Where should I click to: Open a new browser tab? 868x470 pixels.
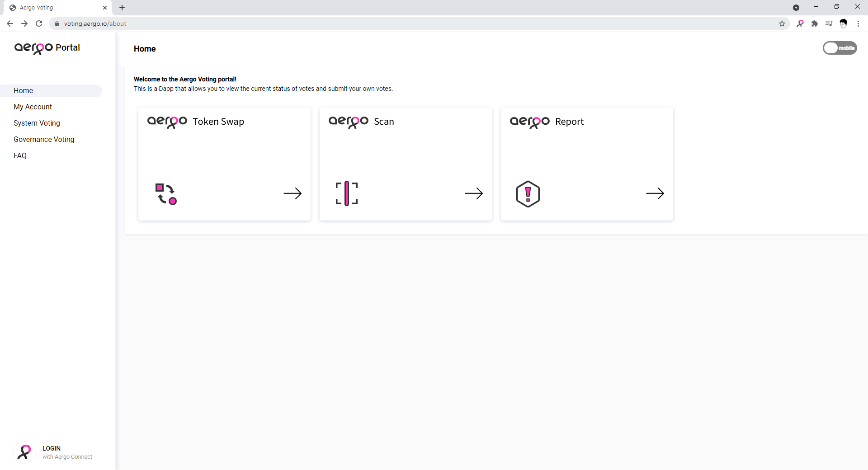point(122,8)
